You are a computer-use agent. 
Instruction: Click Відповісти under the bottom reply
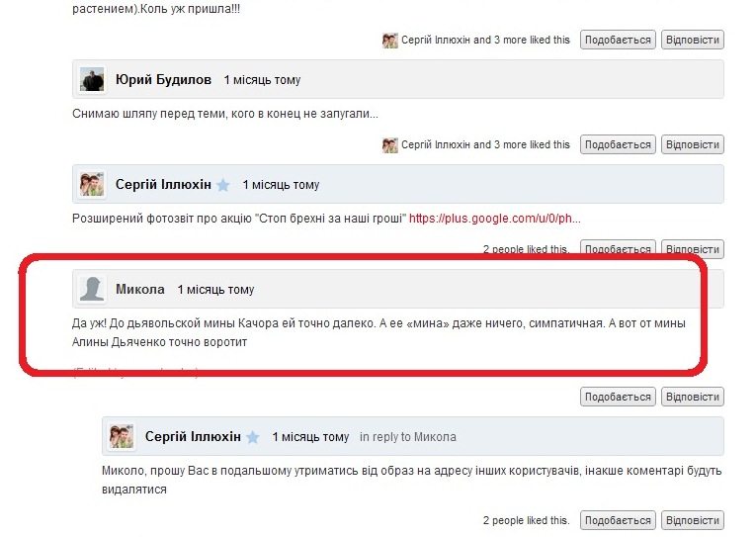click(693, 520)
